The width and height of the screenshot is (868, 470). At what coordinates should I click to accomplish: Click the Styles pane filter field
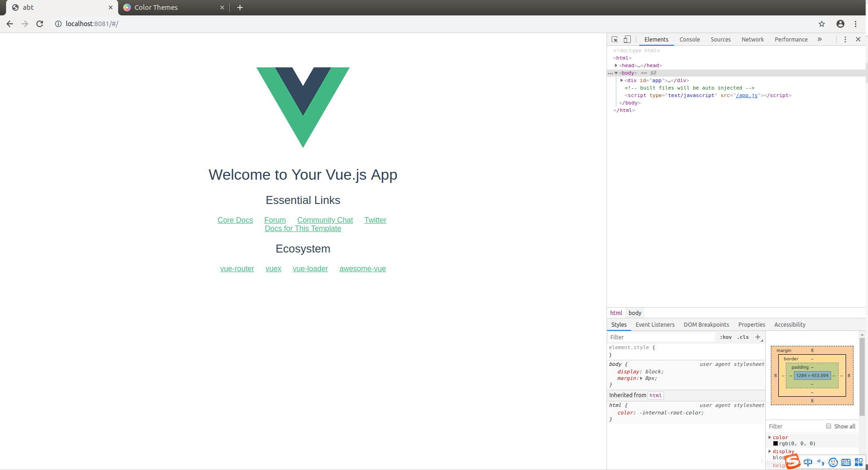tap(661, 337)
